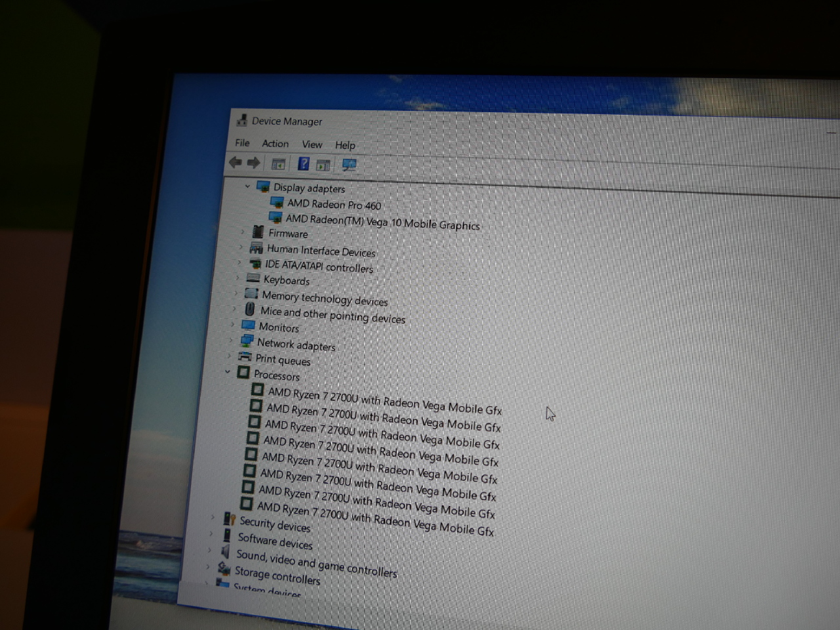Click the Human Interface Devices icon
840x630 pixels.
pyautogui.click(x=256, y=248)
